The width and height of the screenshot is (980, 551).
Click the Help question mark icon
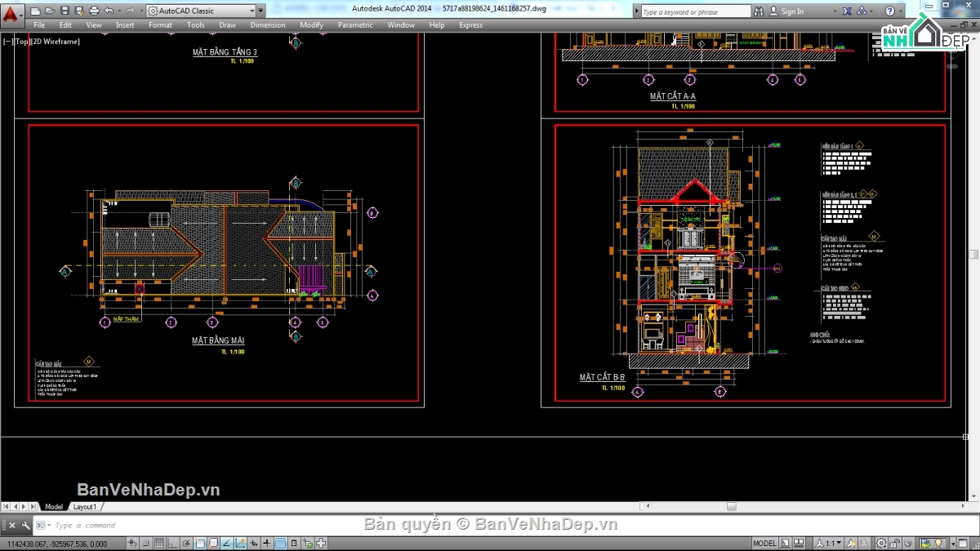890,11
